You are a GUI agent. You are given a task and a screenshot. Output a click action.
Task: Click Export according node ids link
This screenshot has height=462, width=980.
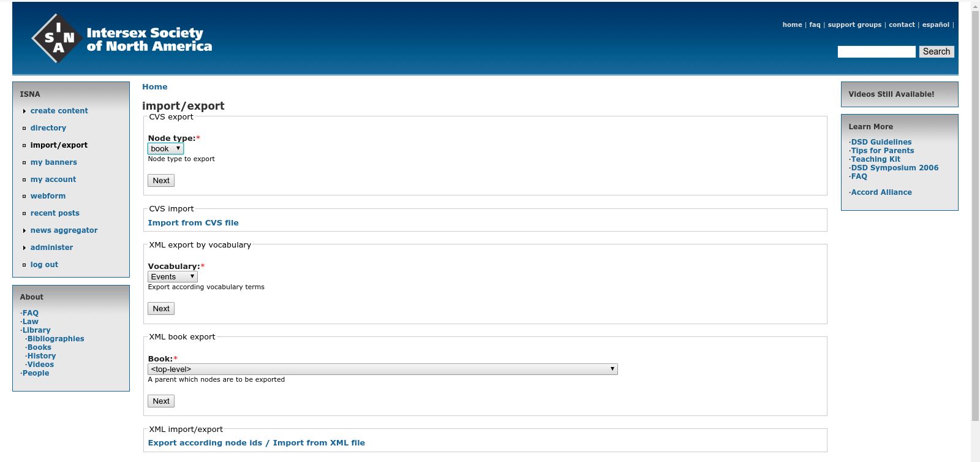click(205, 443)
